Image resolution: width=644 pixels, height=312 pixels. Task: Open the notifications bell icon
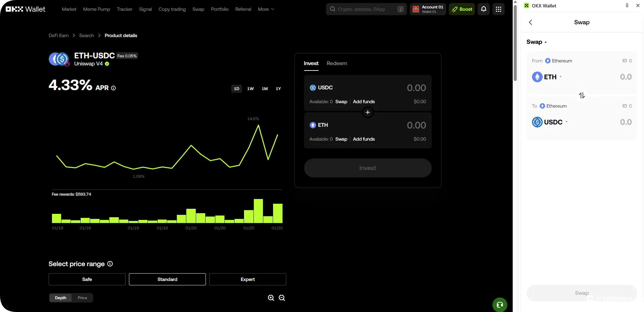pos(483,9)
